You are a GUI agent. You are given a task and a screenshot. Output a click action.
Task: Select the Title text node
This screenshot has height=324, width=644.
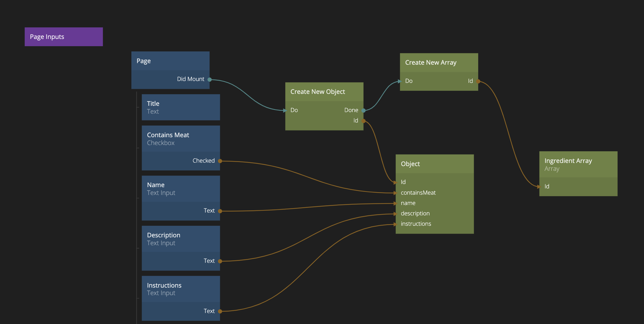pos(181,107)
